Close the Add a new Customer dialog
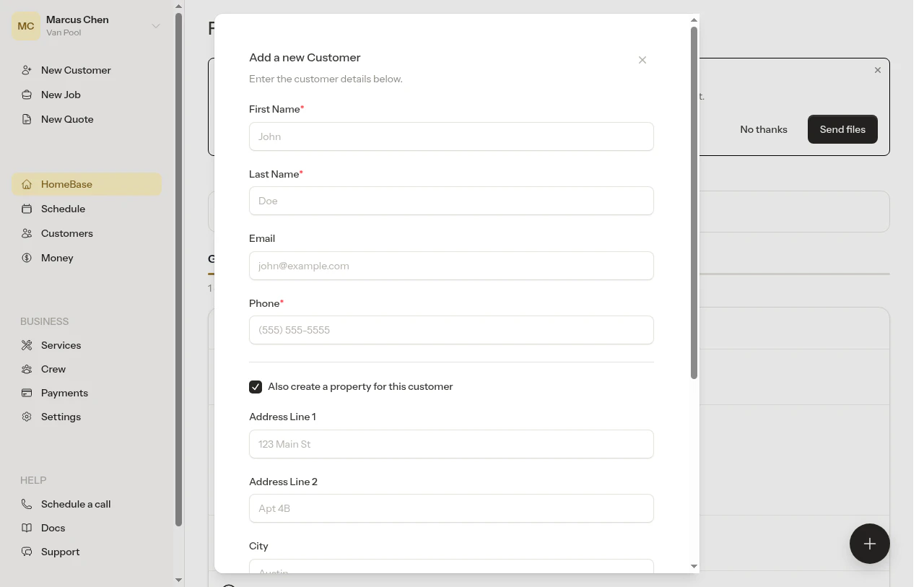This screenshot has height=587, width=924. click(642, 60)
